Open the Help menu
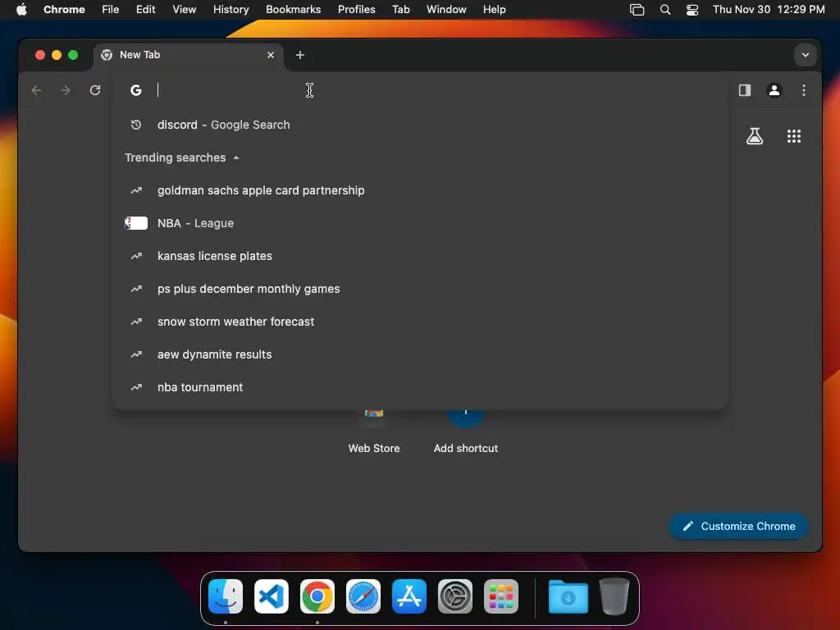Image resolution: width=840 pixels, height=630 pixels. coord(494,9)
